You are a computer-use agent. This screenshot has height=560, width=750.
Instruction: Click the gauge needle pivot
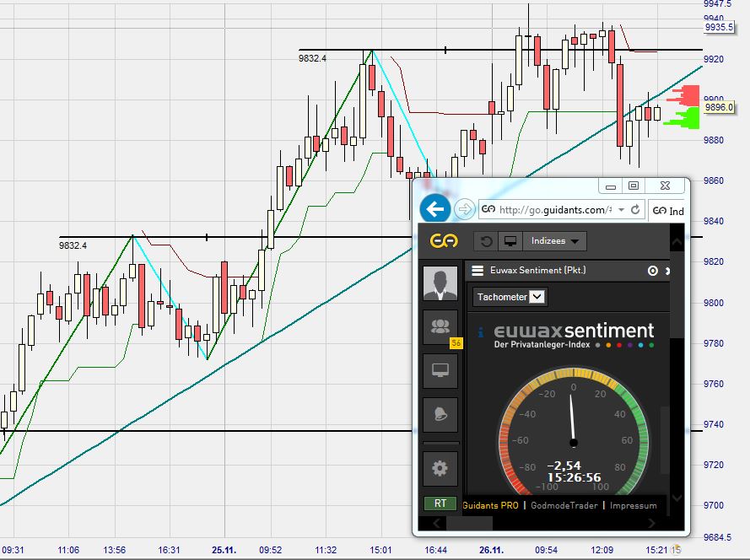(574, 443)
